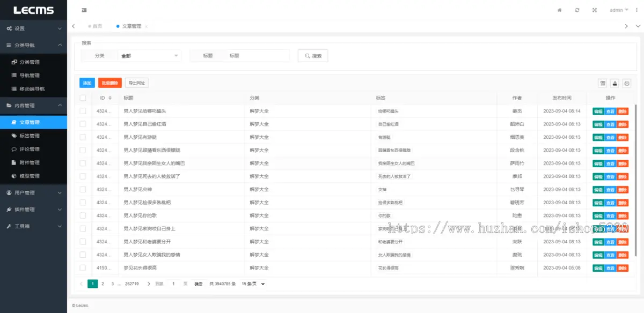Close the 文章管理 tab with its x
The width and height of the screenshot is (644, 313).
146,26
